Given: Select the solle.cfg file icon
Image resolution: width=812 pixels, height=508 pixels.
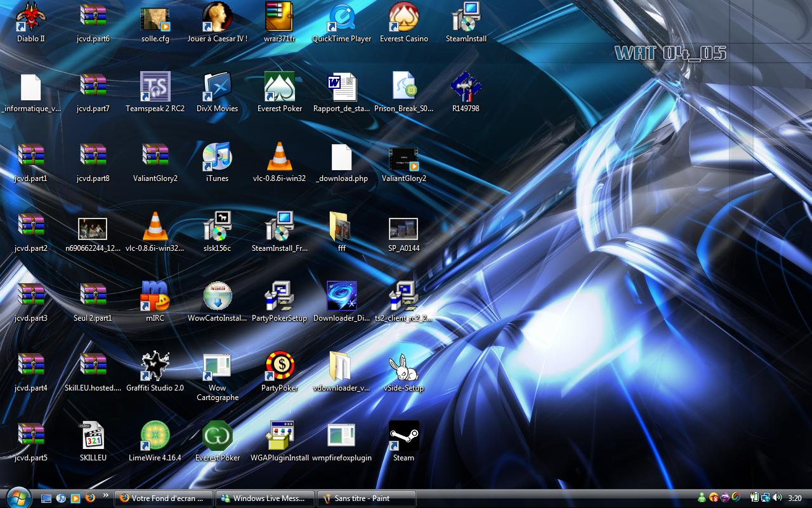Looking at the screenshot, I should click(155, 19).
